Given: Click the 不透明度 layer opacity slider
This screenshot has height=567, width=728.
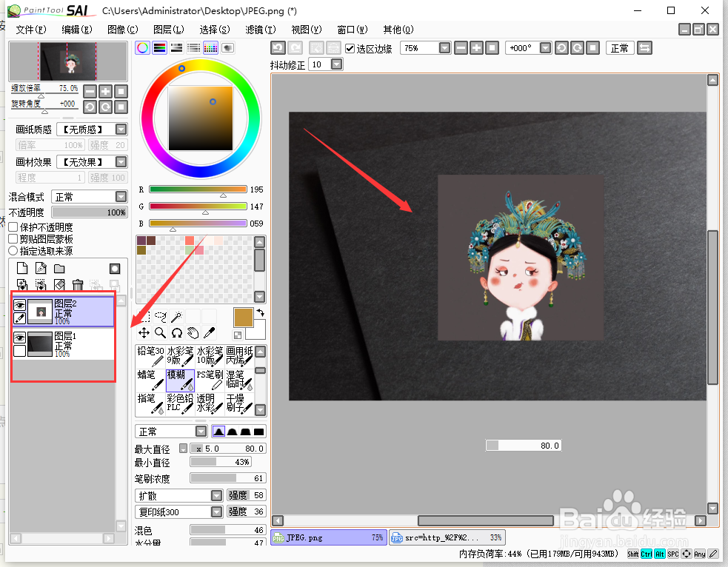Looking at the screenshot, I should [x=90, y=212].
